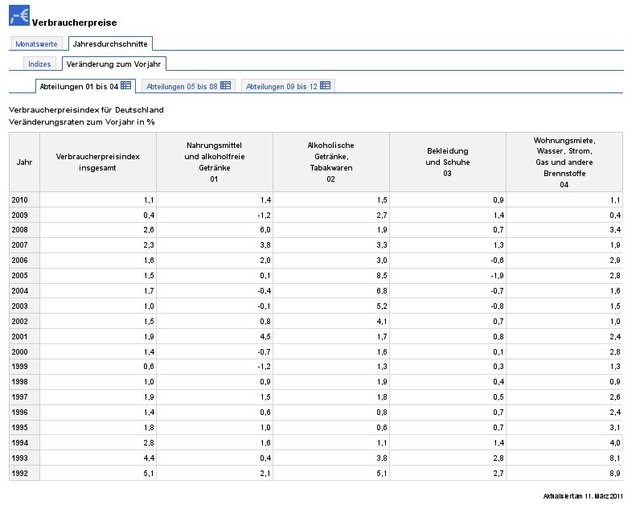Screen dimensions: 640x509
Task: Click 3,4 housing value in 2008 row
Action: pos(615,230)
